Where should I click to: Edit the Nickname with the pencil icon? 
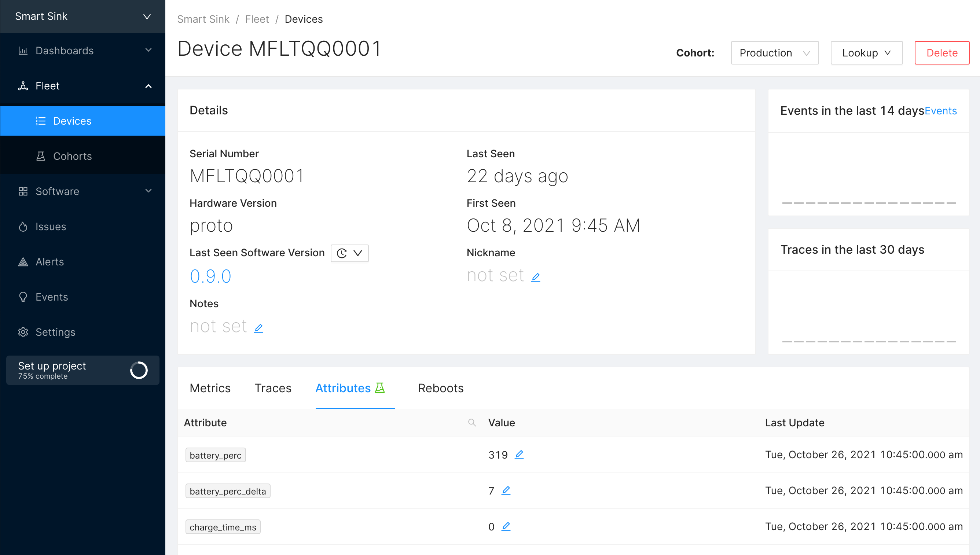pyautogui.click(x=535, y=277)
